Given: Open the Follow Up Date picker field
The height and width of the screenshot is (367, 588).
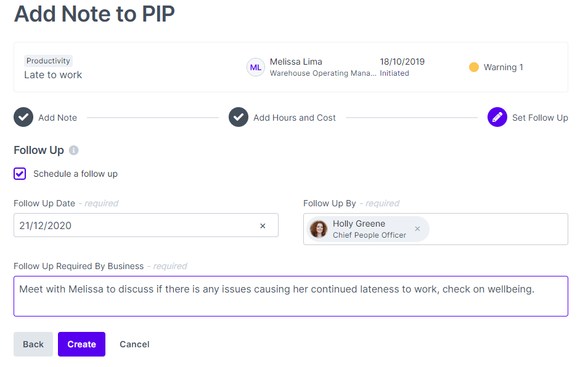Looking at the screenshot, I should [x=136, y=225].
